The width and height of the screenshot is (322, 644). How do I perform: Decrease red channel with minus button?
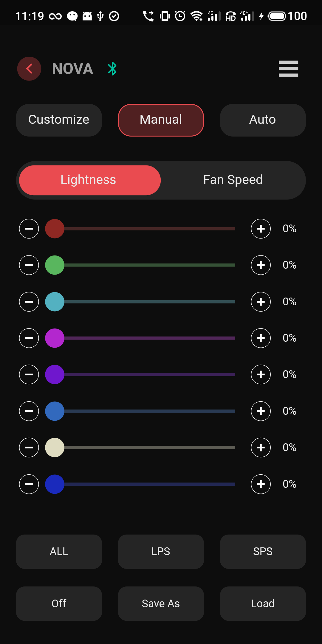(29, 229)
